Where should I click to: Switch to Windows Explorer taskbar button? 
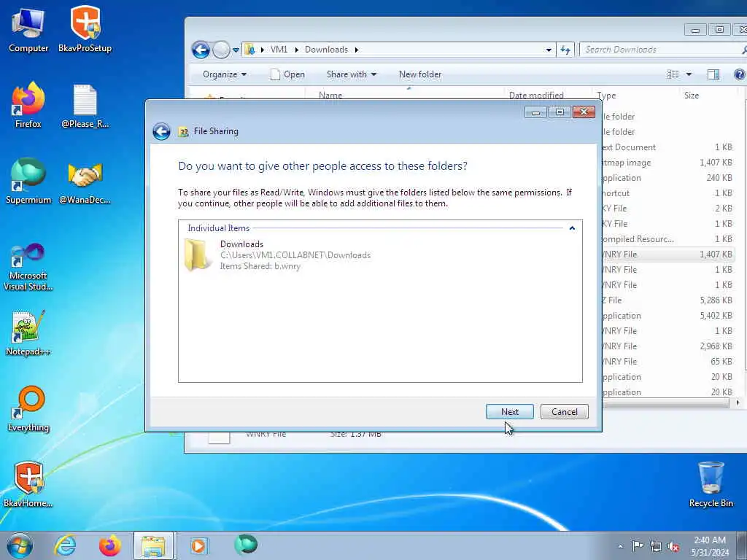point(154,545)
